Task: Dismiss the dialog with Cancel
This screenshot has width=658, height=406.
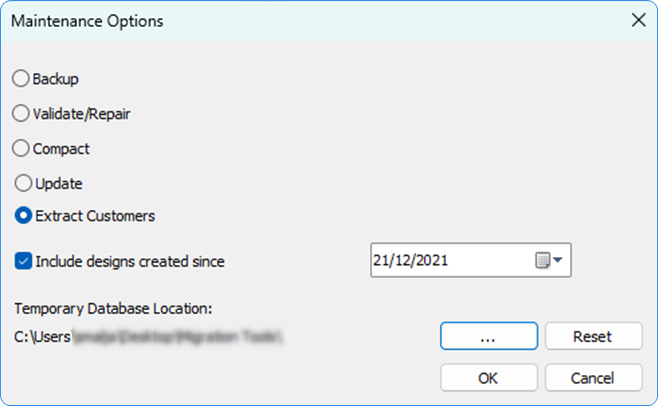Action: tap(593, 377)
